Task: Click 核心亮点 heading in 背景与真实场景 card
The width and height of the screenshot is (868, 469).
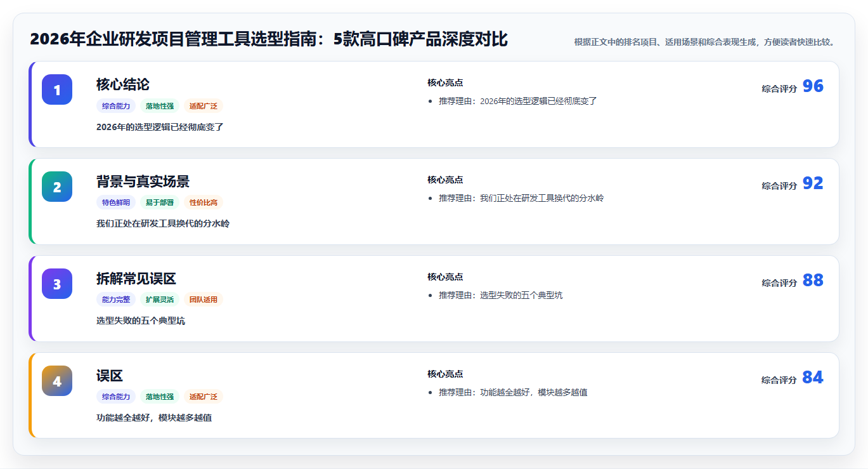Action: pyautogui.click(x=445, y=180)
